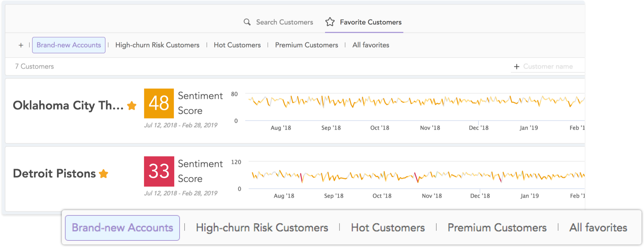Image resolution: width=644 pixels, height=247 pixels.
Task: Click the Favorite Customers star outline icon
Action: tap(330, 22)
